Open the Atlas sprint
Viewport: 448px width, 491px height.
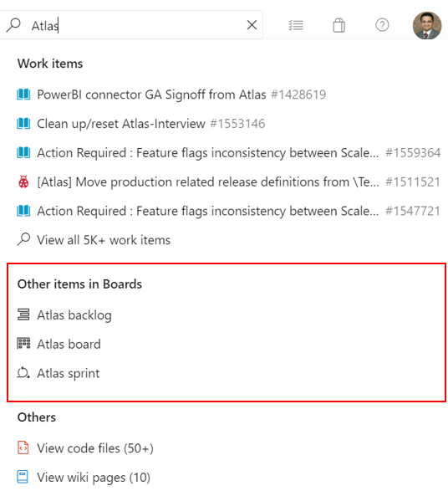(59, 373)
